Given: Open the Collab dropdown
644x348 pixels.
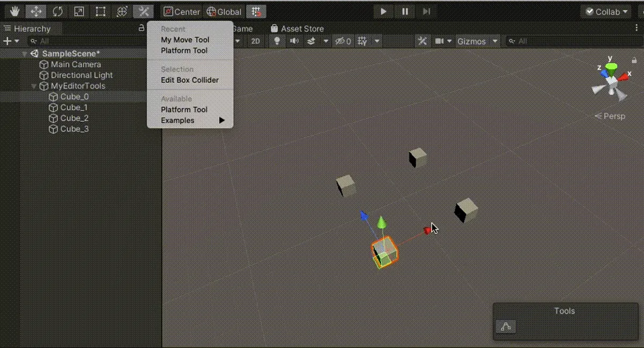Looking at the screenshot, I should 607,12.
